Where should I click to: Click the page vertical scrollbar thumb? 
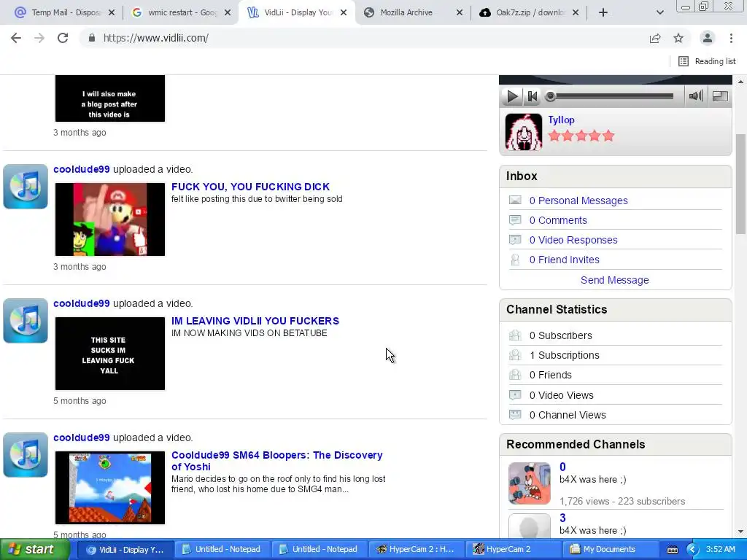pyautogui.click(x=741, y=184)
